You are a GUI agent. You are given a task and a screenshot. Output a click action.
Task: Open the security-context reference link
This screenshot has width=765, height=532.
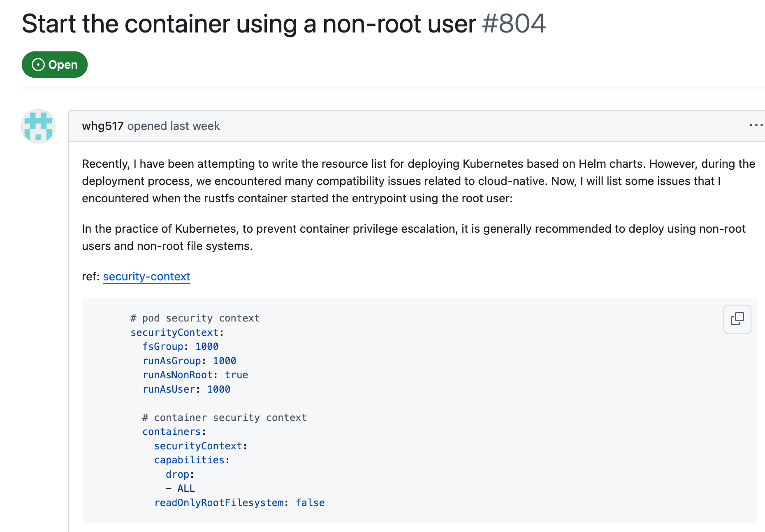(x=146, y=276)
